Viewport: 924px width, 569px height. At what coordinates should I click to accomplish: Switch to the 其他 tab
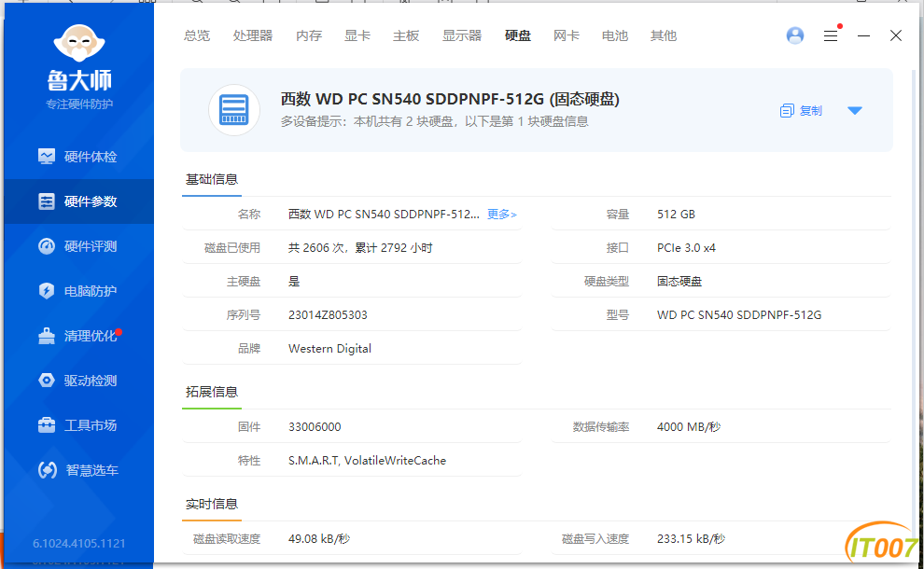pyautogui.click(x=664, y=36)
